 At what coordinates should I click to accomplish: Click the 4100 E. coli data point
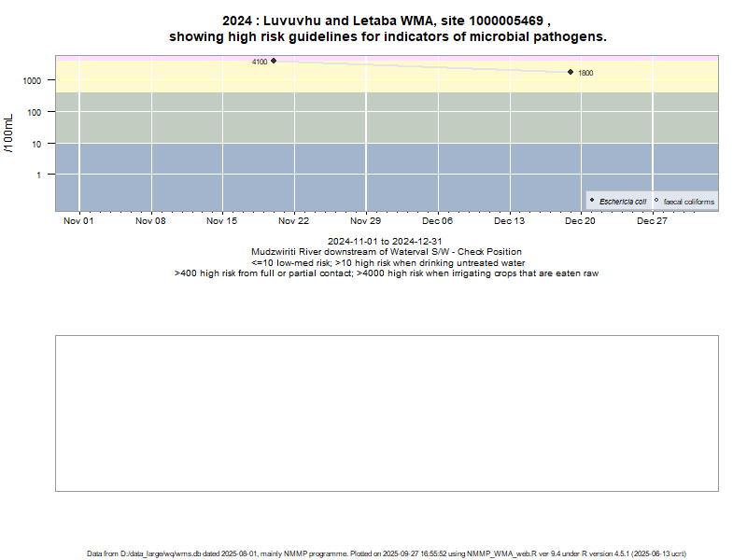pyautogui.click(x=274, y=61)
